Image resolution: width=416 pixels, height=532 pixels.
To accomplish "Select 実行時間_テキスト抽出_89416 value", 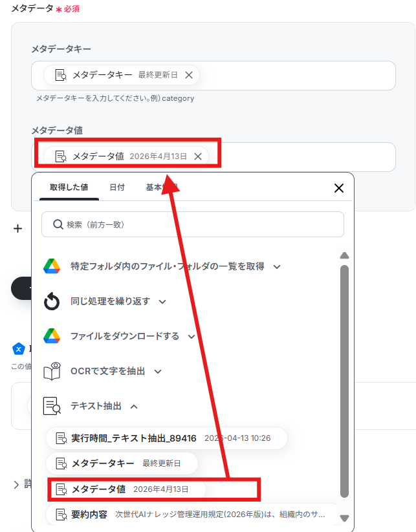I will [x=166, y=438].
